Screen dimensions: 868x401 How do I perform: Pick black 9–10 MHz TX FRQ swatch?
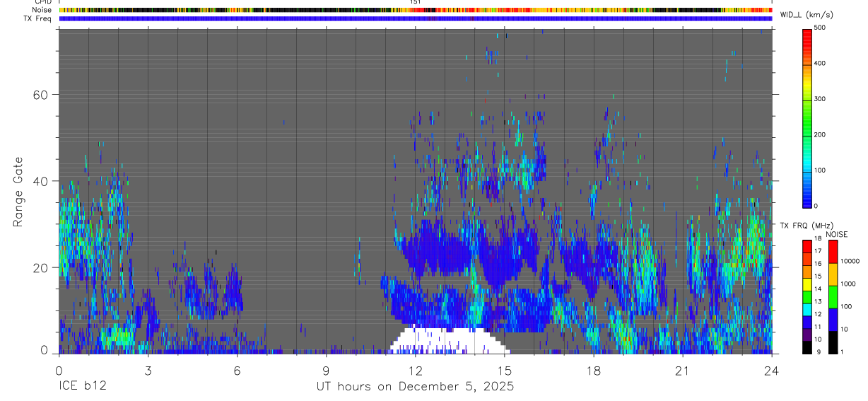point(807,346)
